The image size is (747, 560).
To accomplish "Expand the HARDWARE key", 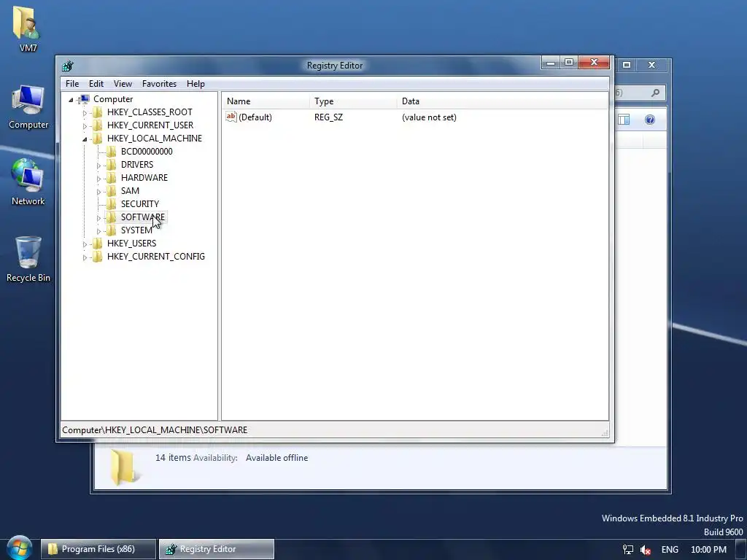I will (98, 179).
